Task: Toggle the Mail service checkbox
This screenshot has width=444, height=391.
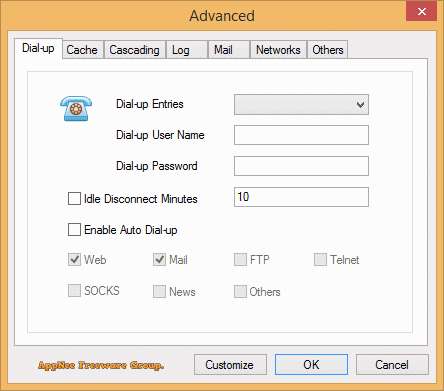Action: (x=159, y=259)
